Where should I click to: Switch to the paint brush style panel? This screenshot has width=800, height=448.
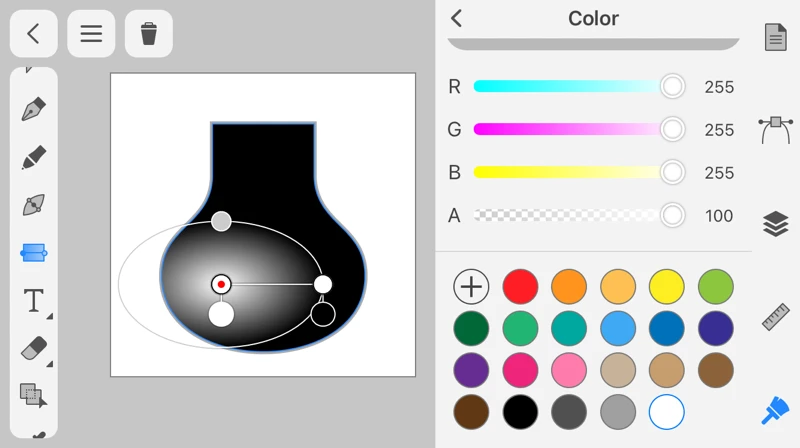pos(775,410)
